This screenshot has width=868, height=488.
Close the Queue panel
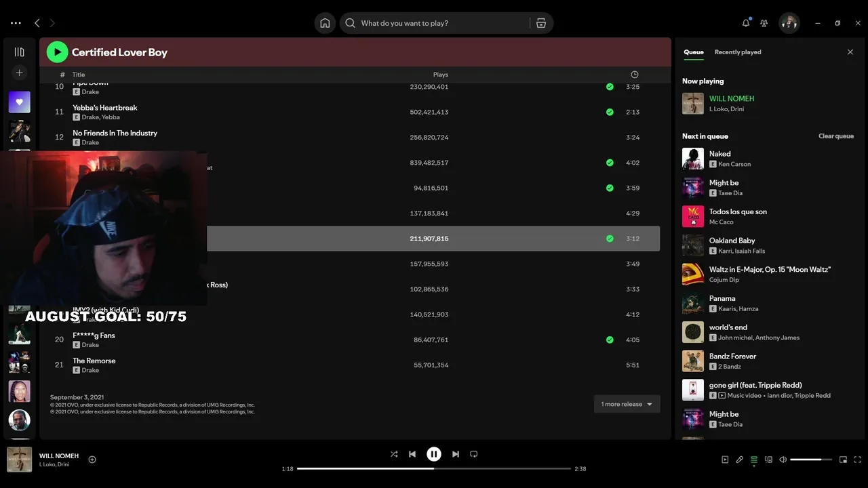pyautogui.click(x=850, y=52)
